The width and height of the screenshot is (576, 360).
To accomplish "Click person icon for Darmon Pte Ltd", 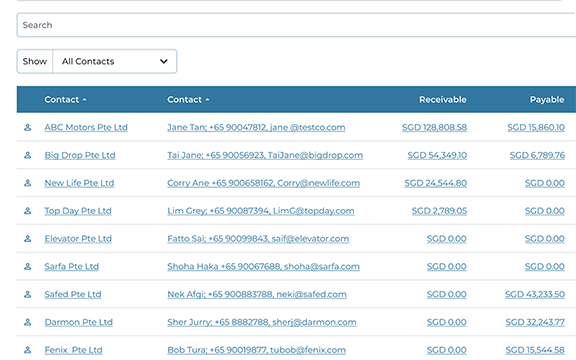I will point(28,322).
